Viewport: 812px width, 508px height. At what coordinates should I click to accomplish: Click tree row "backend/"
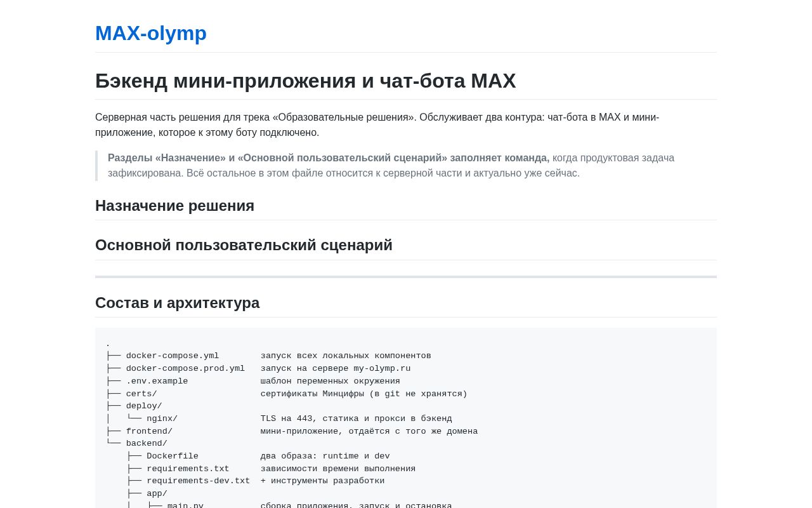(147, 443)
